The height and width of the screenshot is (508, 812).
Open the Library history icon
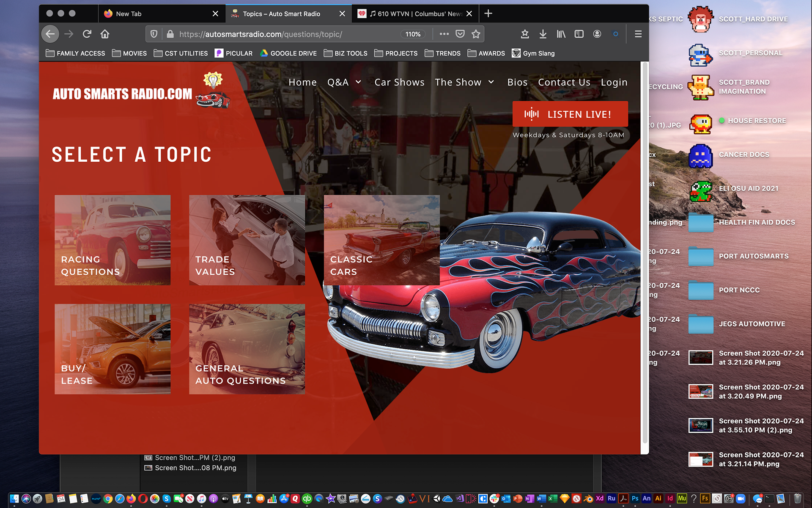tap(561, 34)
